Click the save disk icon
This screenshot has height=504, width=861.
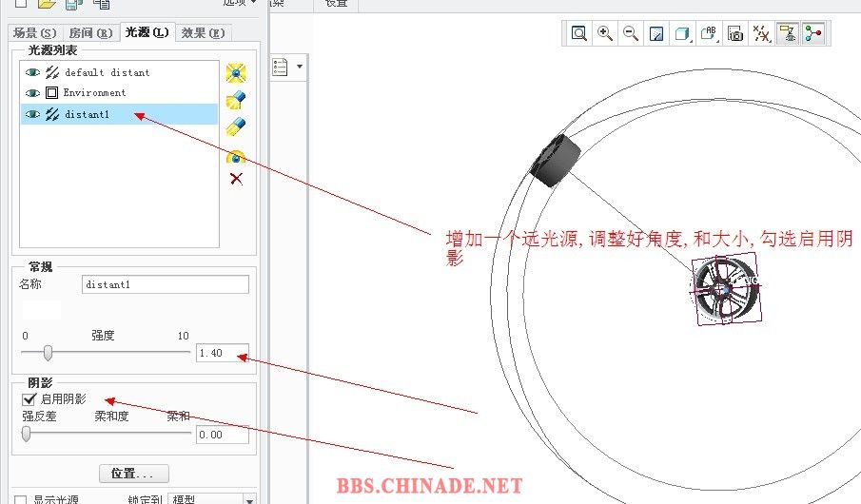click(x=73, y=5)
